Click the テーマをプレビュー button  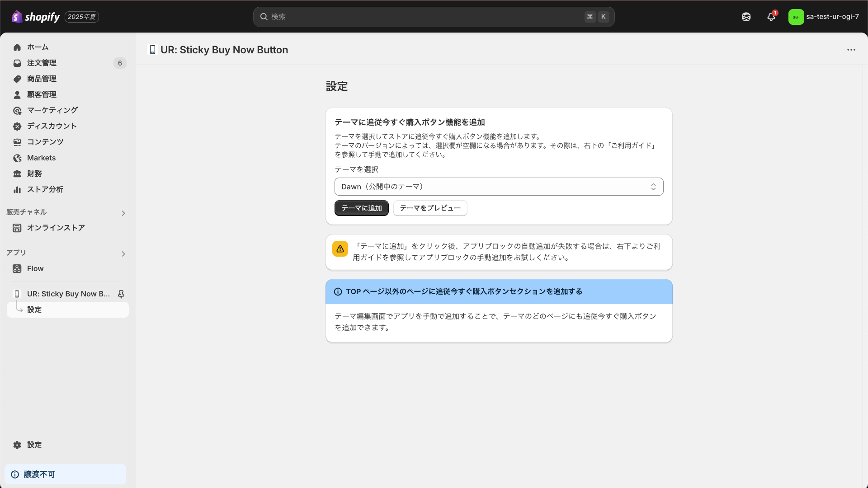(x=430, y=208)
